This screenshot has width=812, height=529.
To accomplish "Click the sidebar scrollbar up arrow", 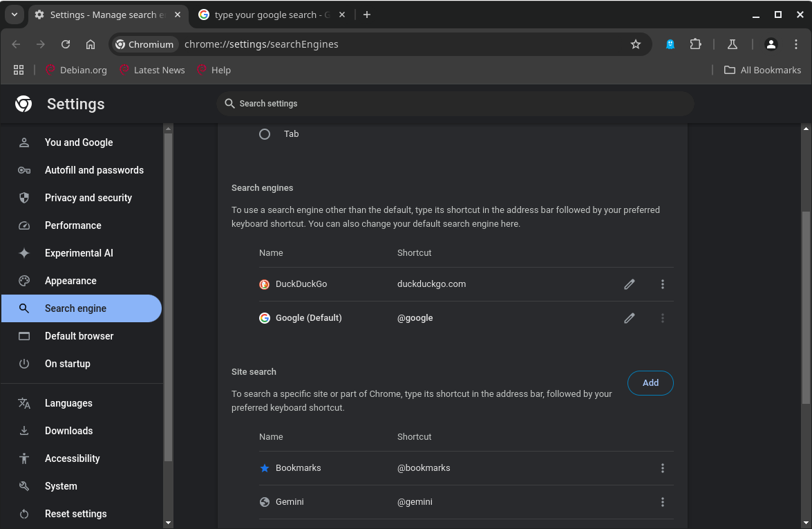I will pos(168,129).
